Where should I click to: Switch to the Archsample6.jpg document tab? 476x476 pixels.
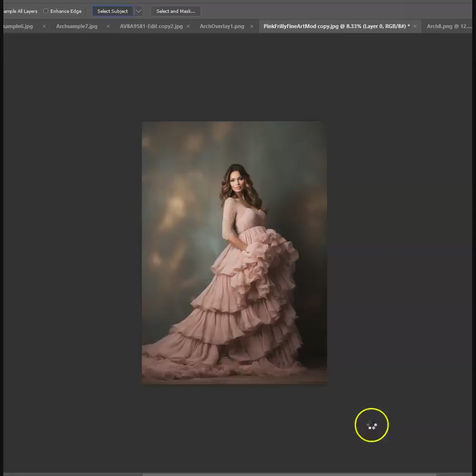point(17,26)
